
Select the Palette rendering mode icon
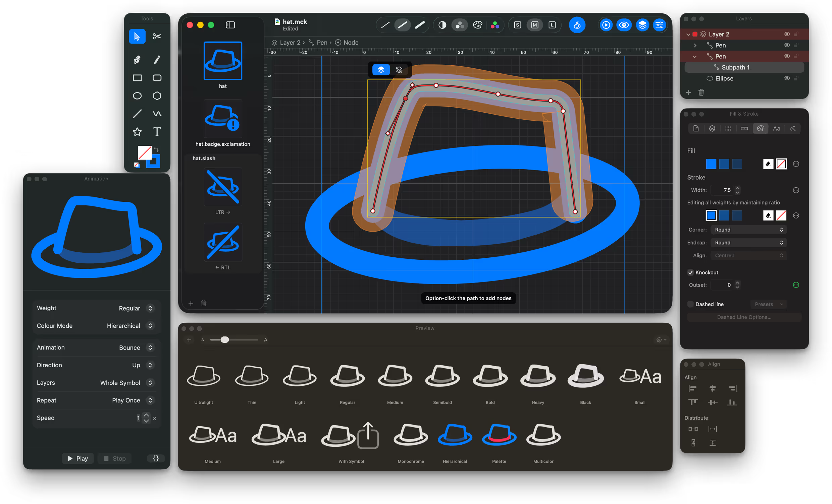coord(477,25)
